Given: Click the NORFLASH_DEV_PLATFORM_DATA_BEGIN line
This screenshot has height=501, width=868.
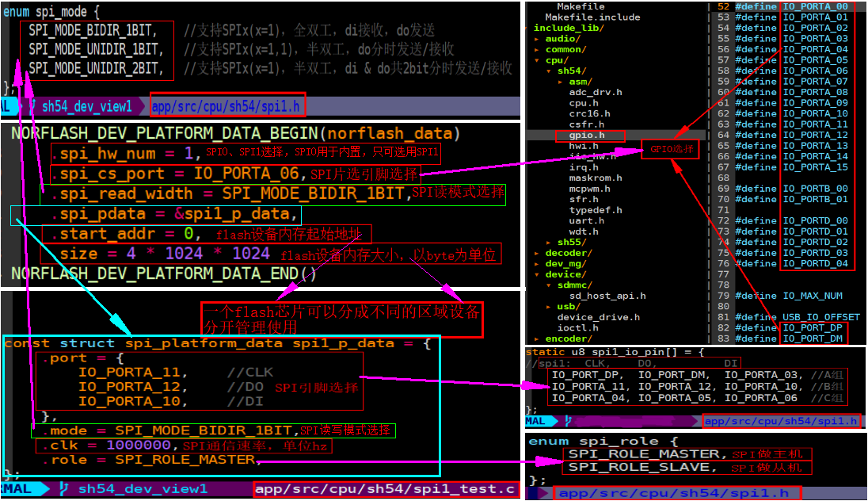Looking at the screenshot, I should 236,133.
